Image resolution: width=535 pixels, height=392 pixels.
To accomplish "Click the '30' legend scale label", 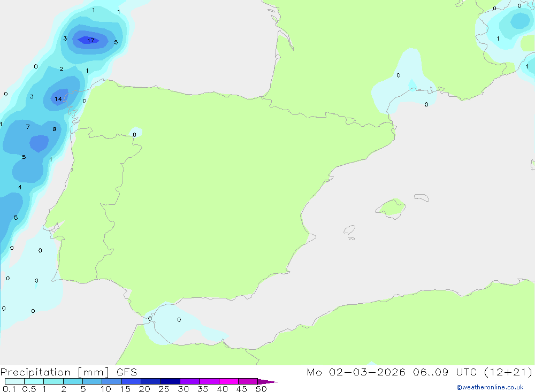I will pos(183,389).
